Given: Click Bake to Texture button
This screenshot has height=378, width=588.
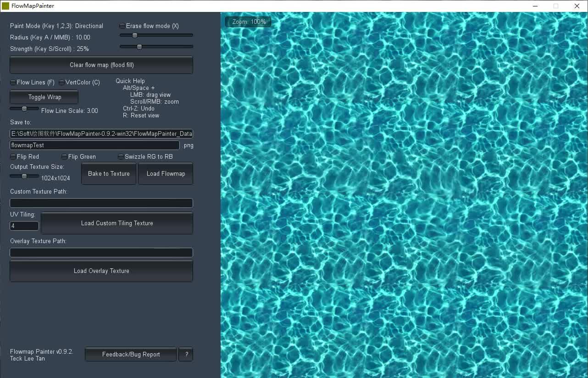Looking at the screenshot, I should coord(109,173).
